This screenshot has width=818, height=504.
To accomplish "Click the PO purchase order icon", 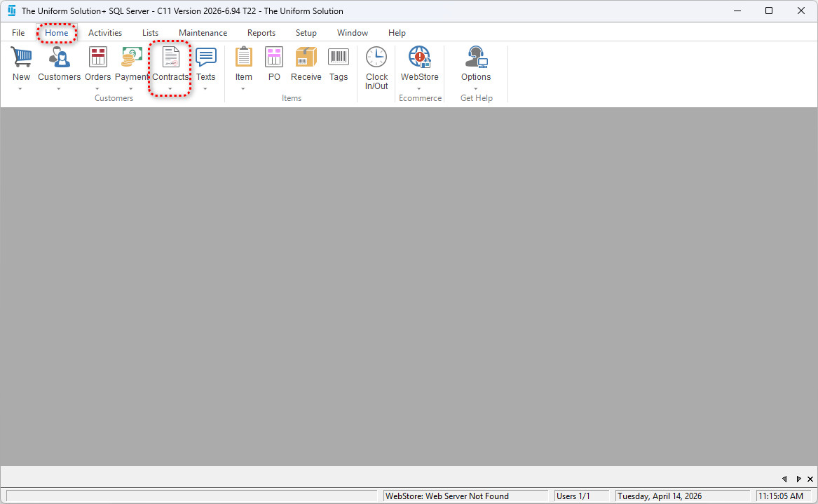I will (x=274, y=57).
